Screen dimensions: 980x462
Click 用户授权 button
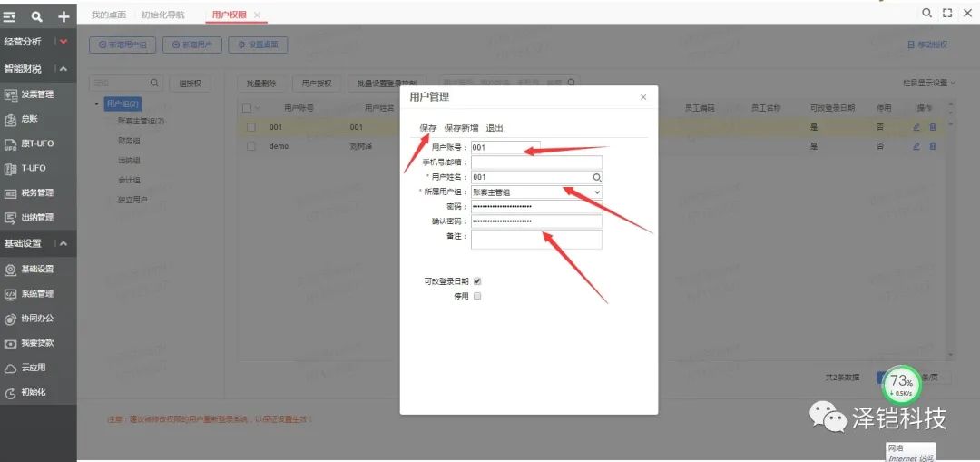[317, 84]
